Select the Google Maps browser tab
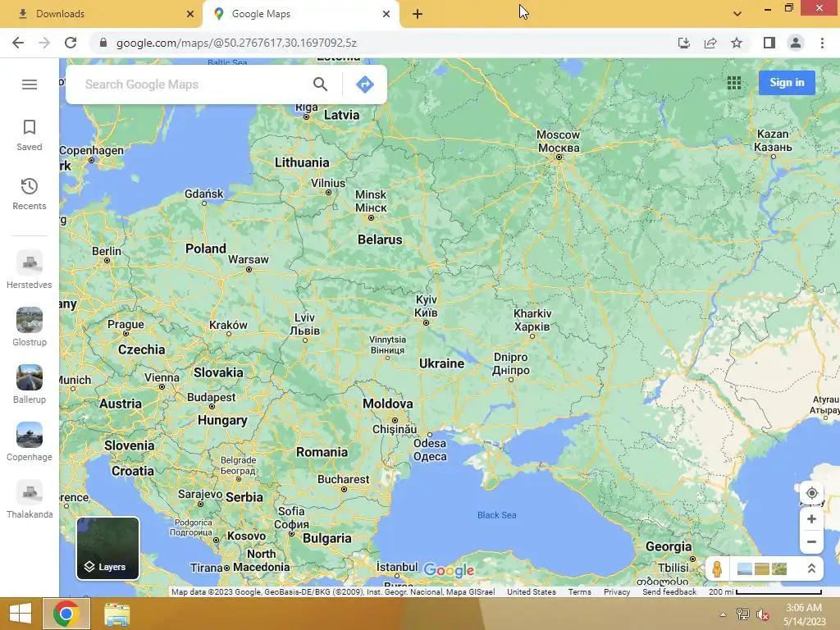The width and height of the screenshot is (840, 630). tap(301, 14)
